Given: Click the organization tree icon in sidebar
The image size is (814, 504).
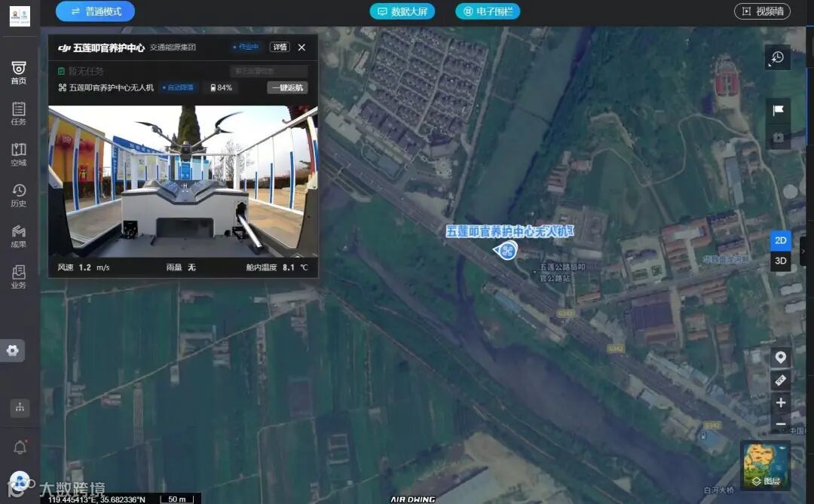Looking at the screenshot, I should [20, 408].
